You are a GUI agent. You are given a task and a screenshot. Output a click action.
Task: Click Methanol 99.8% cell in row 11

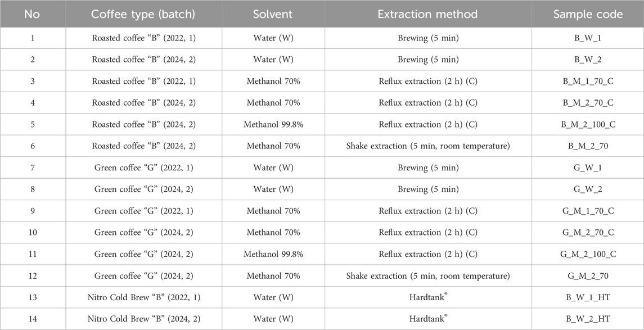pyautogui.click(x=273, y=255)
